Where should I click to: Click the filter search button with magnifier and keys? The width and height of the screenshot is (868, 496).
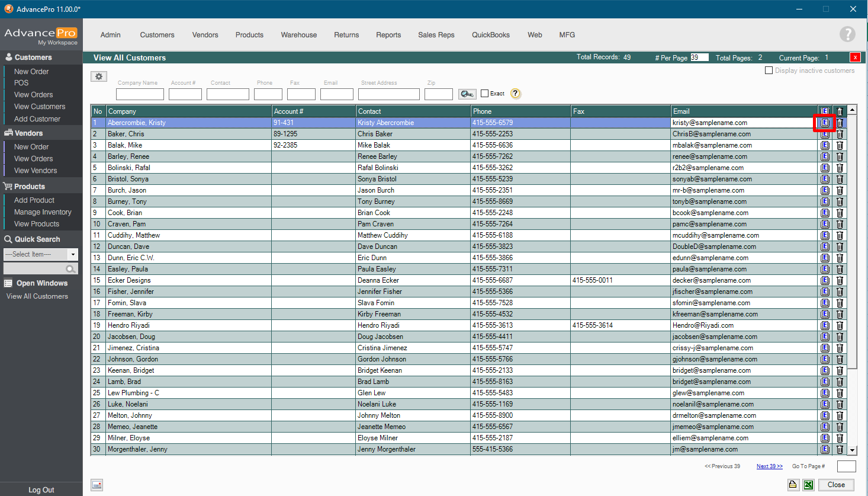click(x=467, y=94)
